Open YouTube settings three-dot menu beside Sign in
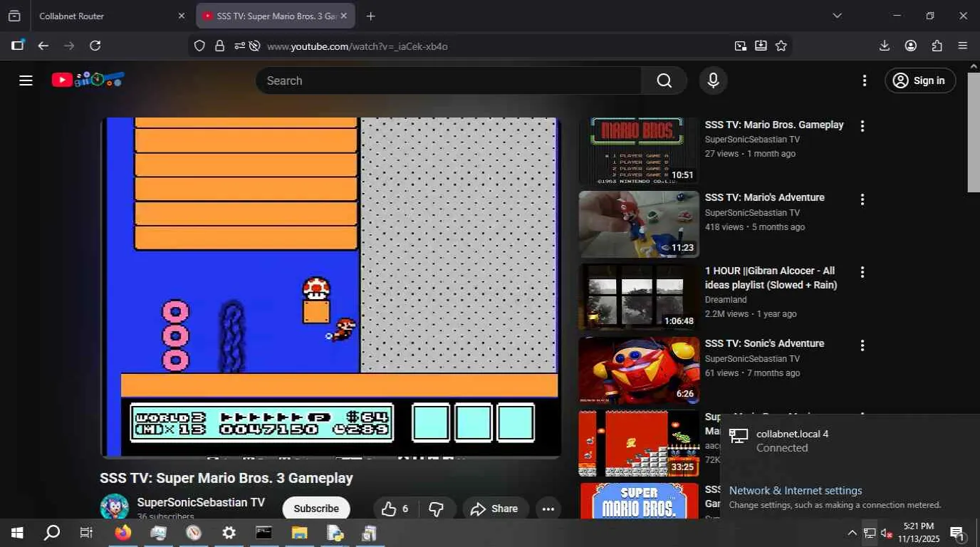The width and height of the screenshot is (980, 547). pyautogui.click(x=865, y=80)
